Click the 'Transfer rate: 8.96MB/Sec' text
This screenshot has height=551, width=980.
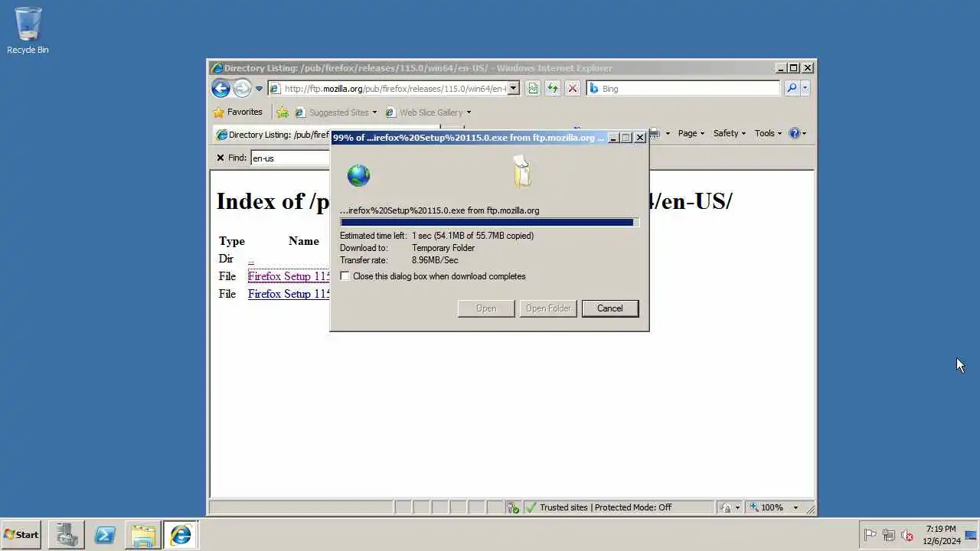pyautogui.click(x=399, y=260)
